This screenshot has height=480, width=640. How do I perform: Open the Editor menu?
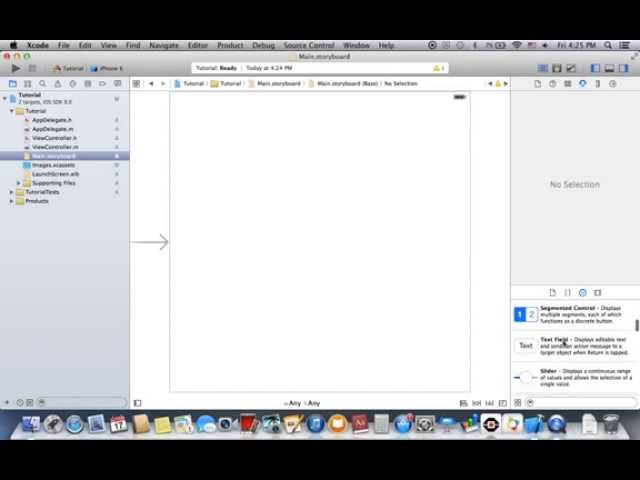click(198, 45)
